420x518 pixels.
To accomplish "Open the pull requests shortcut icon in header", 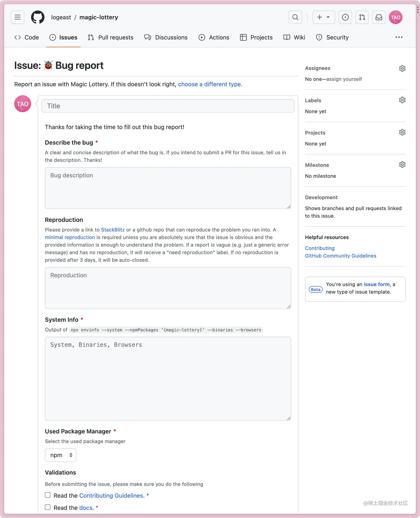I will coord(362,17).
